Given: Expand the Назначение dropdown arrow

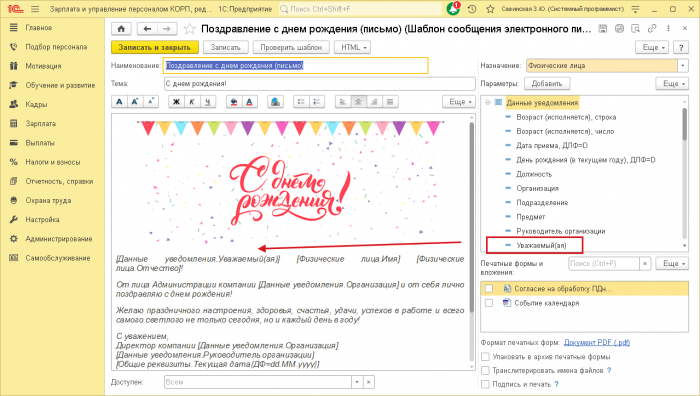Looking at the screenshot, I should [683, 66].
